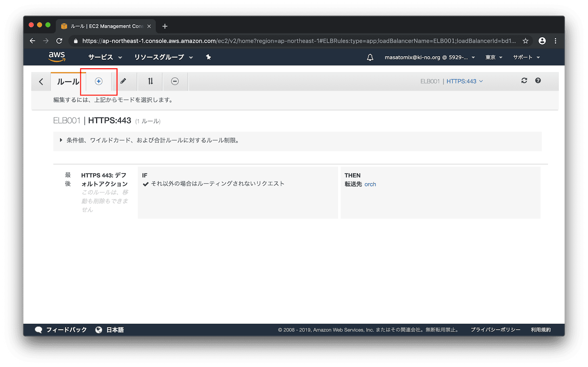This screenshot has width=588, height=367.
Task: Close the EC2 Management Console tab
Action: click(149, 26)
